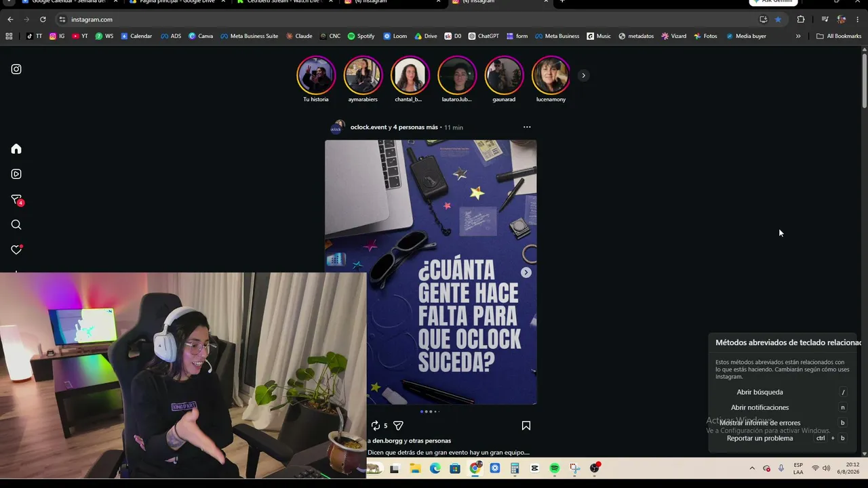Open the Chrome three-dot menu
The width and height of the screenshot is (868, 488).
click(x=857, y=20)
